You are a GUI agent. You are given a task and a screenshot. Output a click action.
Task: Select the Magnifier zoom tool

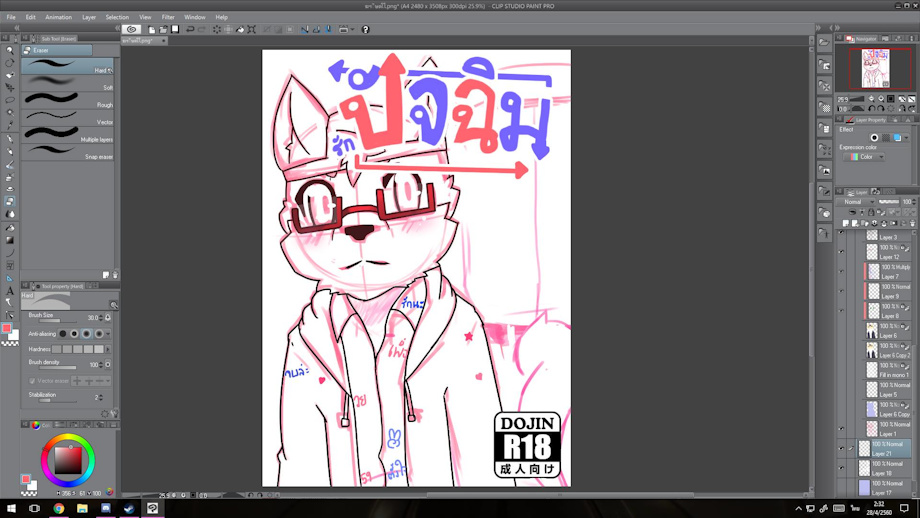point(10,50)
